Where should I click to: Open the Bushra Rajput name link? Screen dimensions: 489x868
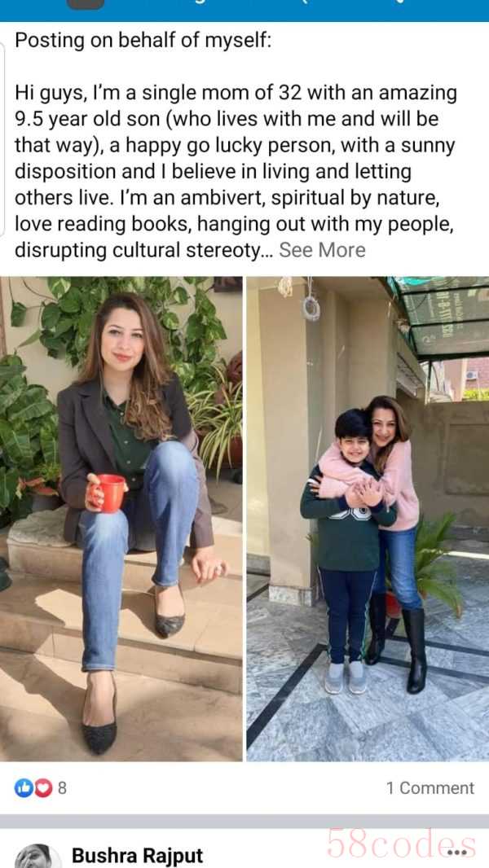[138, 856]
